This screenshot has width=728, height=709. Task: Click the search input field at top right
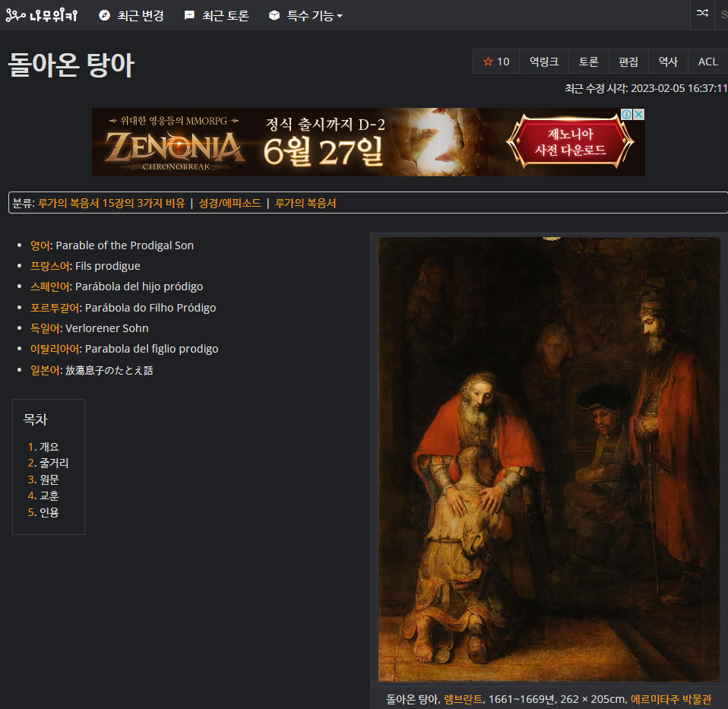click(721, 15)
